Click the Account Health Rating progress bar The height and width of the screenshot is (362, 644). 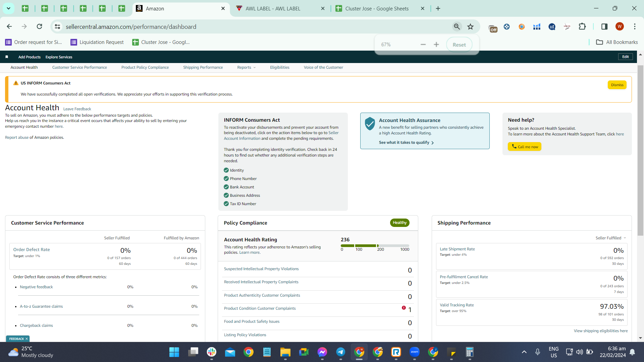(x=375, y=246)
